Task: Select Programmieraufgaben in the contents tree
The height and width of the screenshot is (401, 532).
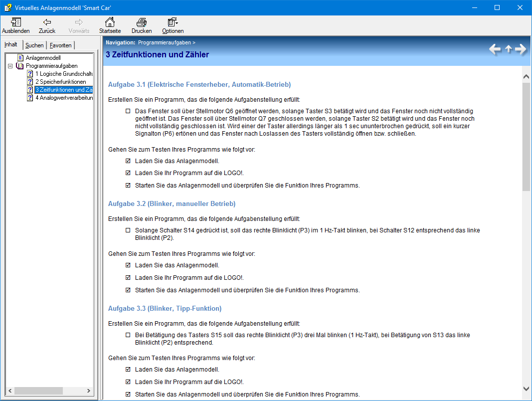Action: 51,66
